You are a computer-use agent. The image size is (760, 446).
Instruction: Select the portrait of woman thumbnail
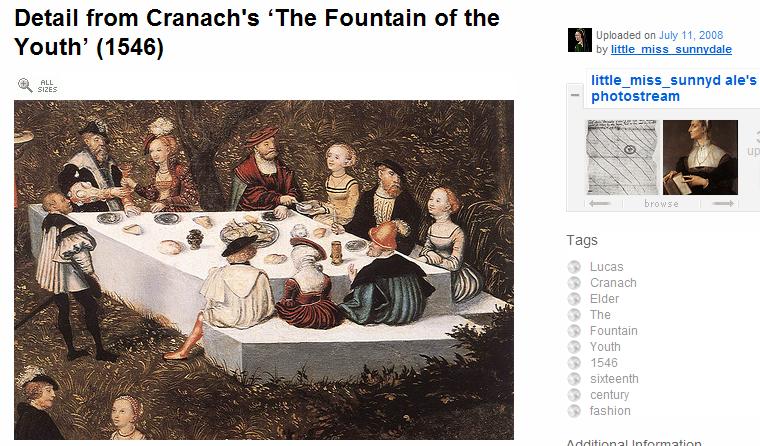(700, 158)
